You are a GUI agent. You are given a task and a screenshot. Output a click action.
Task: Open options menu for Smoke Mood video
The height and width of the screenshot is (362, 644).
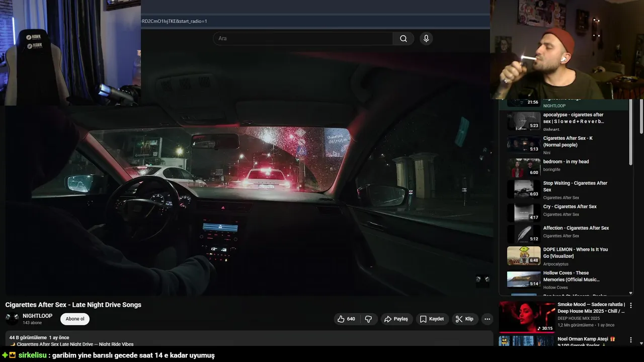point(631,305)
